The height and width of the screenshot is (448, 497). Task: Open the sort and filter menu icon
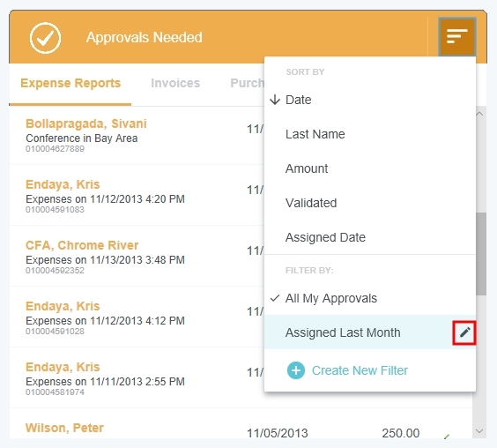[x=457, y=36]
